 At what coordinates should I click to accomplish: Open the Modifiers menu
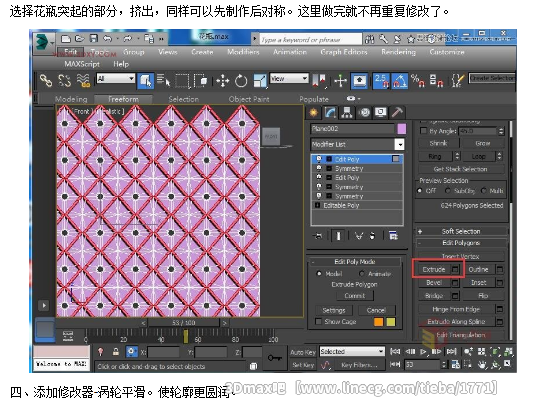coord(243,52)
